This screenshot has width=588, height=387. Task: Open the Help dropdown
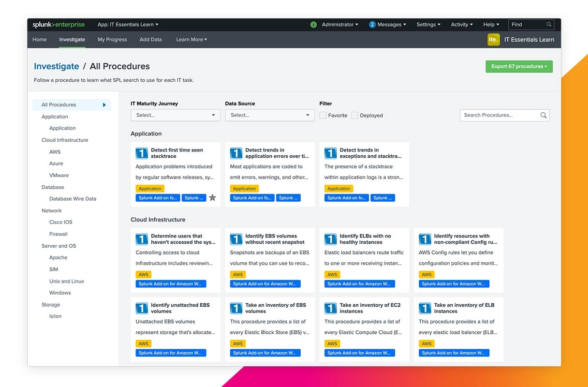491,25
